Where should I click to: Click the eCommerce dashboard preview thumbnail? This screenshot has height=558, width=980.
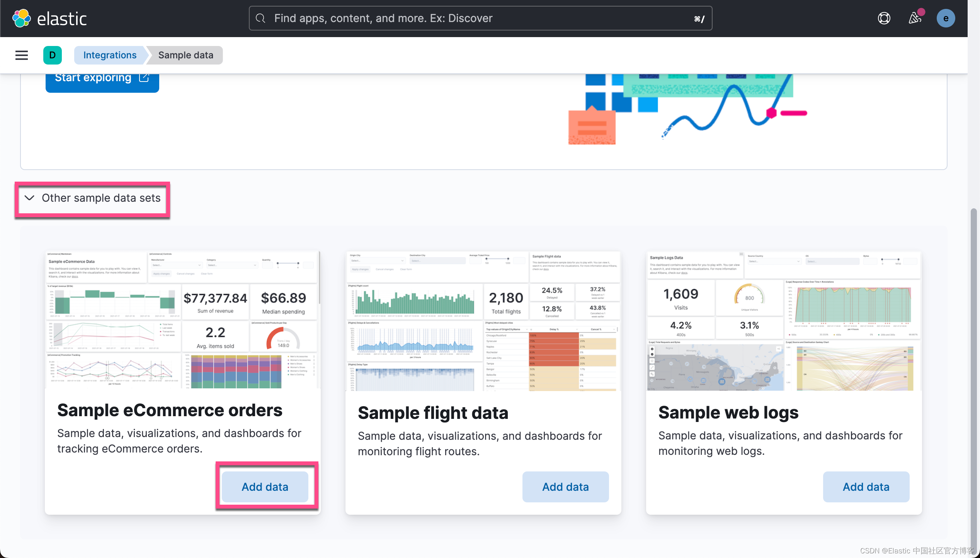click(x=182, y=320)
